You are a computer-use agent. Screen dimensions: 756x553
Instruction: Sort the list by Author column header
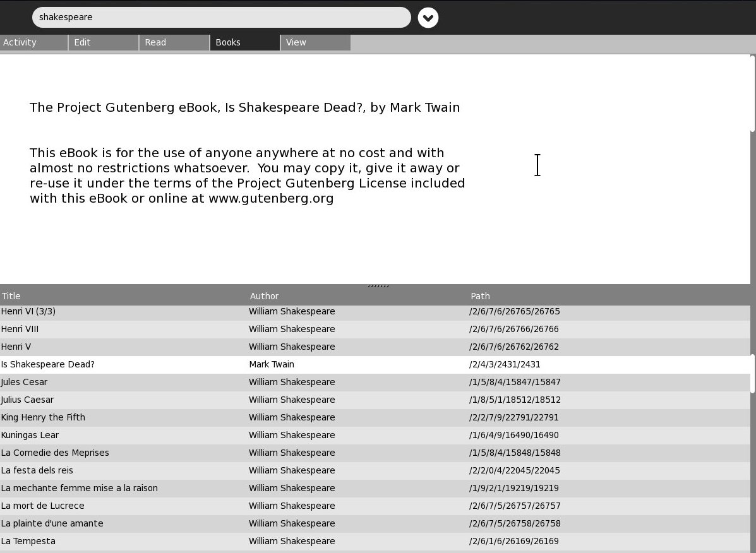click(x=264, y=296)
